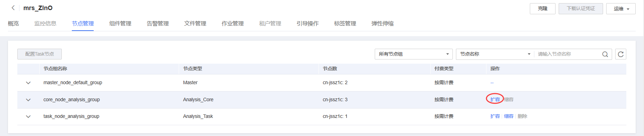The width and height of the screenshot is (644, 136).
Task: Click the search magnifier icon
Action: 605,54
